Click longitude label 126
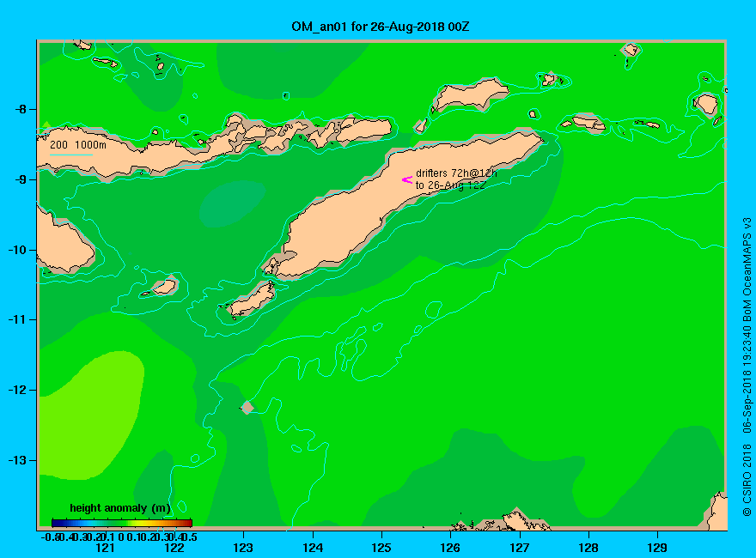 [450, 548]
